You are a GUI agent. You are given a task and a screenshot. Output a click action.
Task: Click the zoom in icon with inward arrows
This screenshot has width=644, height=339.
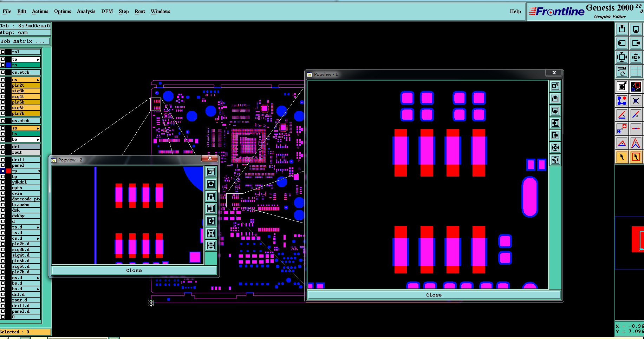point(622,57)
